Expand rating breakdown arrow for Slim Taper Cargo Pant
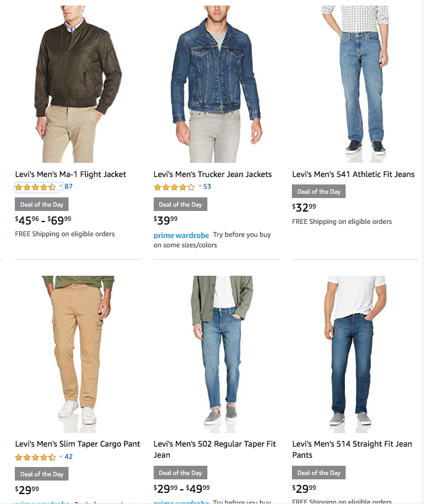The width and height of the screenshot is (424, 504). click(x=60, y=456)
